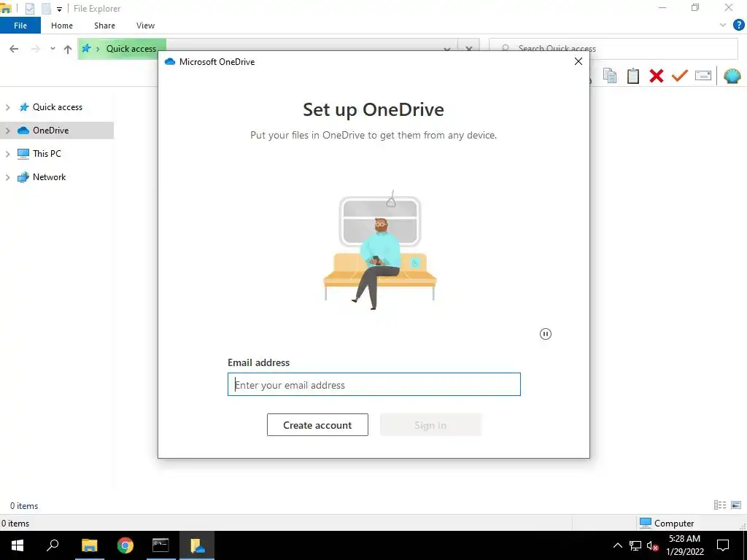The width and height of the screenshot is (747, 560).
Task: Click the disabled Sign in button
Action: pos(430,425)
